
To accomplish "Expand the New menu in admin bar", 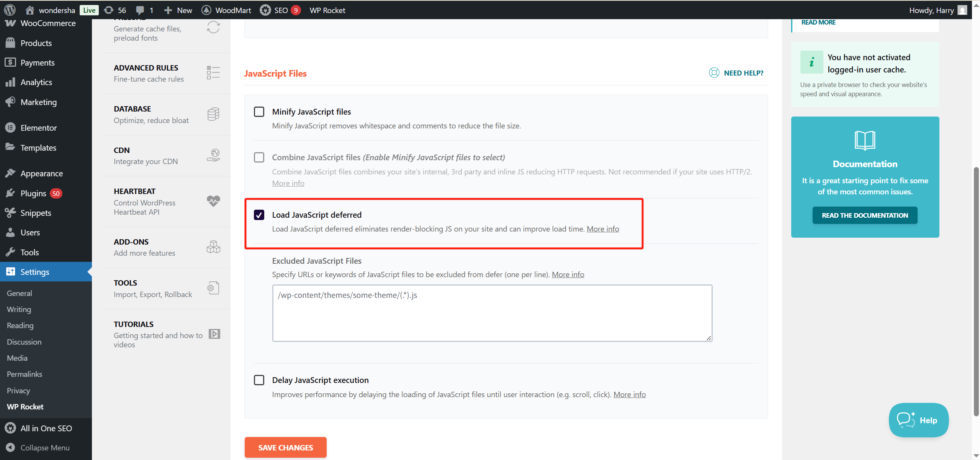I will (177, 10).
